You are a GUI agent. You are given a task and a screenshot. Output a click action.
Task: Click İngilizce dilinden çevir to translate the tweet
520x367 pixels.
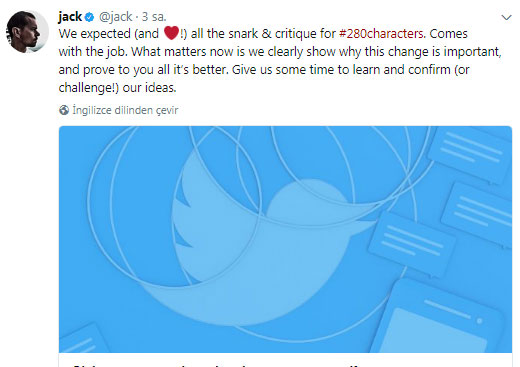click(125, 110)
